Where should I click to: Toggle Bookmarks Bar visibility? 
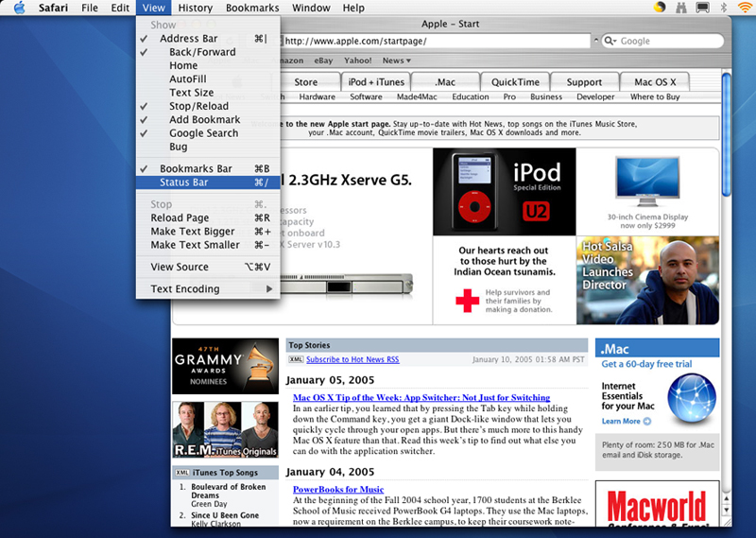[x=208, y=168]
